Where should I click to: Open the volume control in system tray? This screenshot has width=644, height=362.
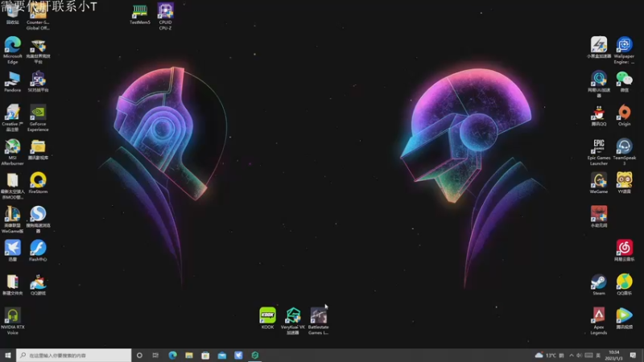pos(579,355)
